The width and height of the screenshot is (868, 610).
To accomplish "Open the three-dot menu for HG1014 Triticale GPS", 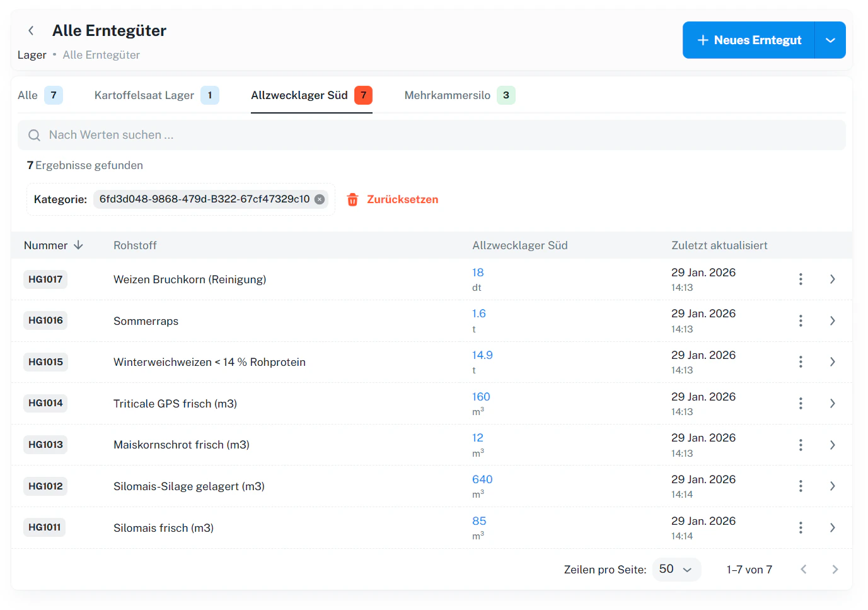I will pos(801,403).
